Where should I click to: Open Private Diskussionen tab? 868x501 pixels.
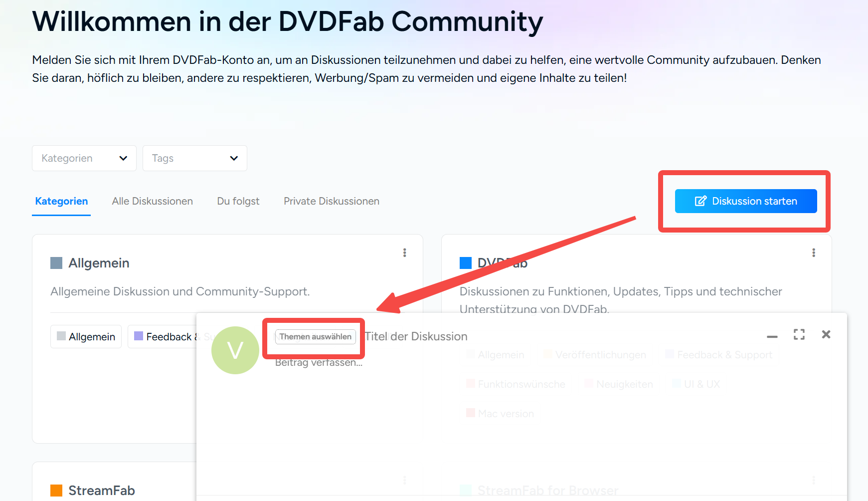pyautogui.click(x=332, y=201)
